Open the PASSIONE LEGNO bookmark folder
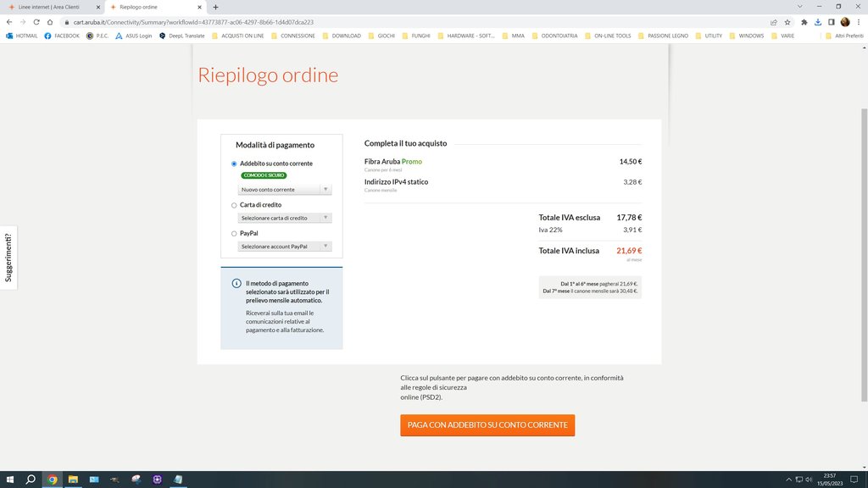Screen dimensions: 868x488 (663, 36)
